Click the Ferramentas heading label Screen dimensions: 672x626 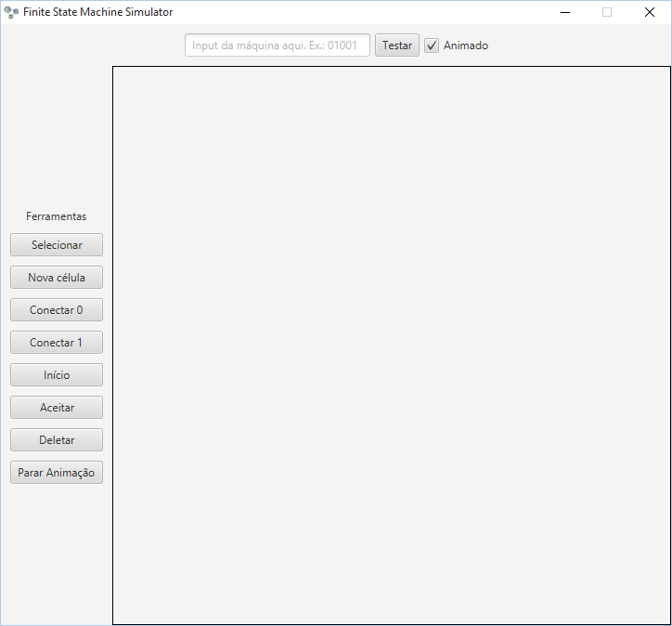click(x=57, y=216)
